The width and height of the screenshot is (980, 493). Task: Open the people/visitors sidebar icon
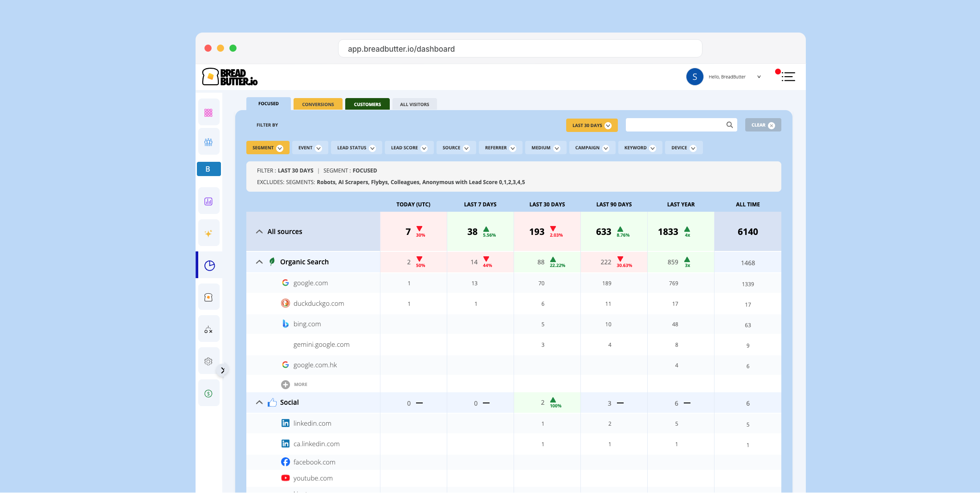click(x=208, y=142)
